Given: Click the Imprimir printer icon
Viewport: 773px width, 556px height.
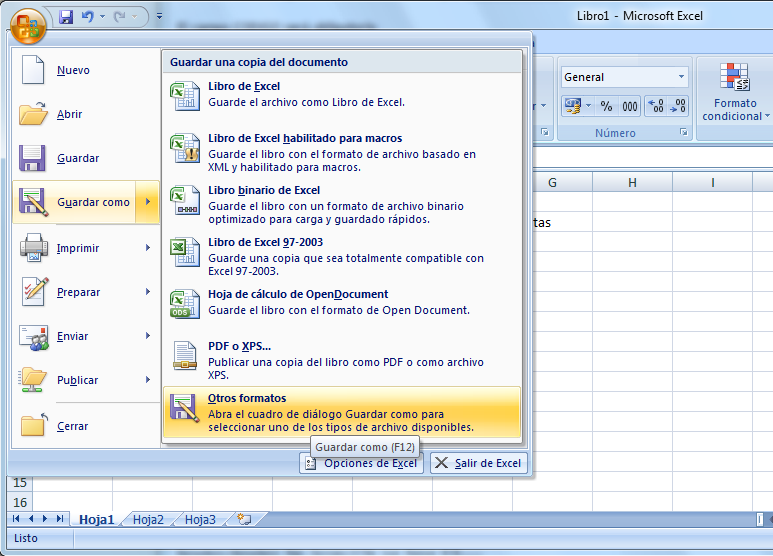Looking at the screenshot, I should point(34,247).
